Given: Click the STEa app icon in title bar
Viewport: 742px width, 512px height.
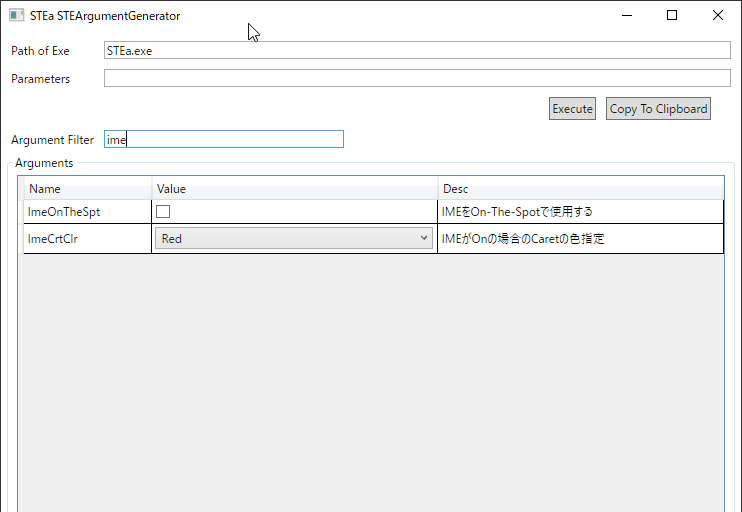Looking at the screenshot, I should 17,15.
